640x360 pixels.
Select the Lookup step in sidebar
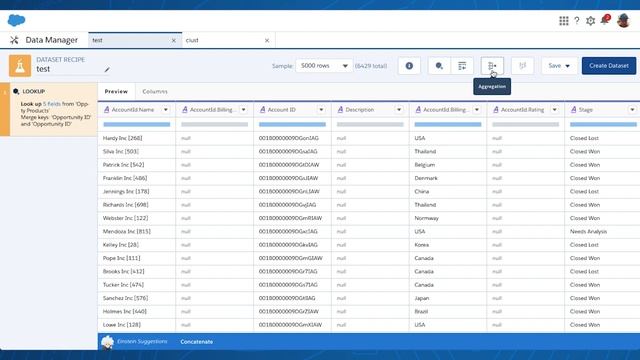click(49, 109)
